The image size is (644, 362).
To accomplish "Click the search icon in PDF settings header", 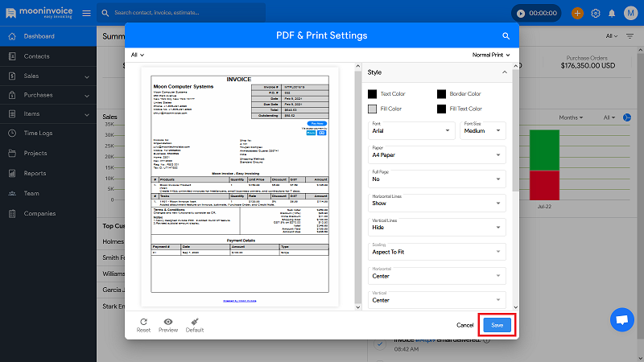I will click(506, 35).
